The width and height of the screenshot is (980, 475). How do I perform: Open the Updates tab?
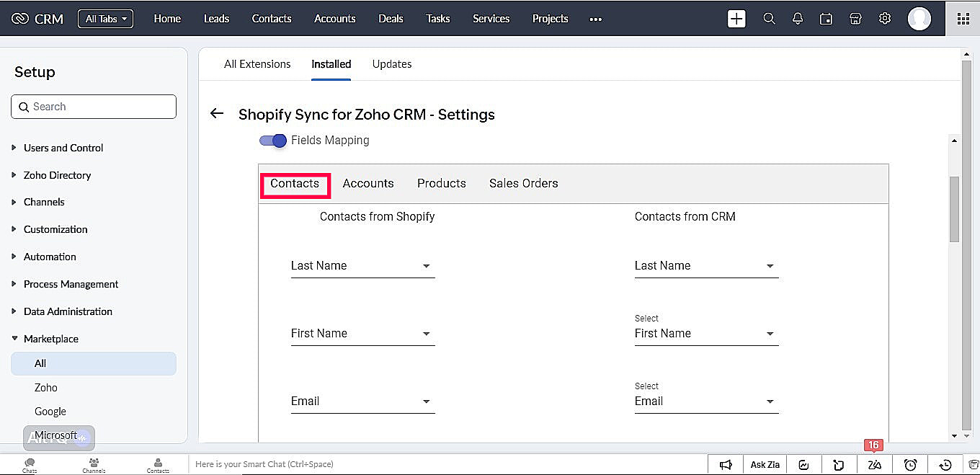pyautogui.click(x=392, y=64)
